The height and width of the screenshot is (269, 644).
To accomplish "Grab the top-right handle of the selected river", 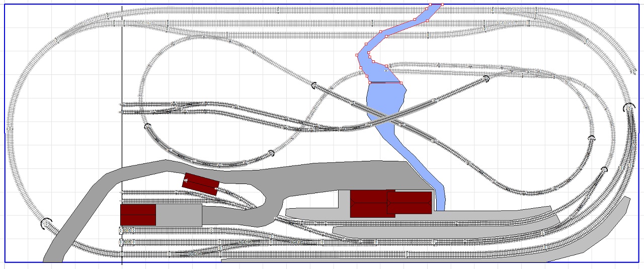I will 442,4.
